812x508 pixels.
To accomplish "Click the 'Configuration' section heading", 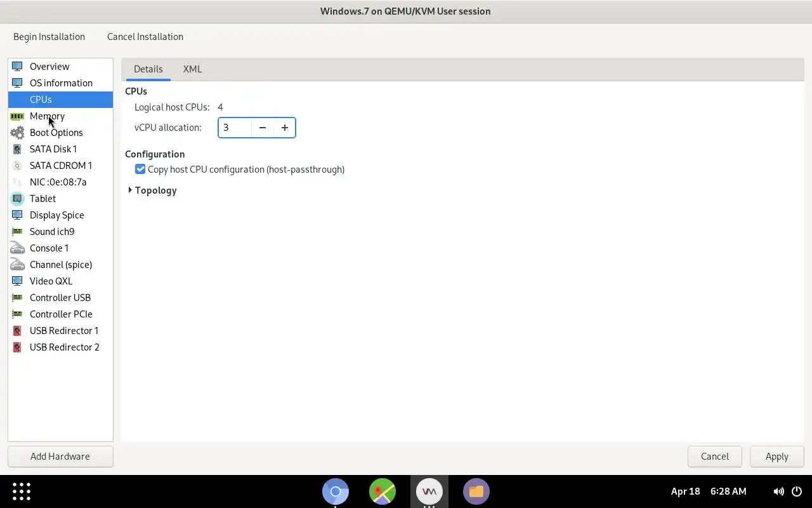I will [x=155, y=154].
